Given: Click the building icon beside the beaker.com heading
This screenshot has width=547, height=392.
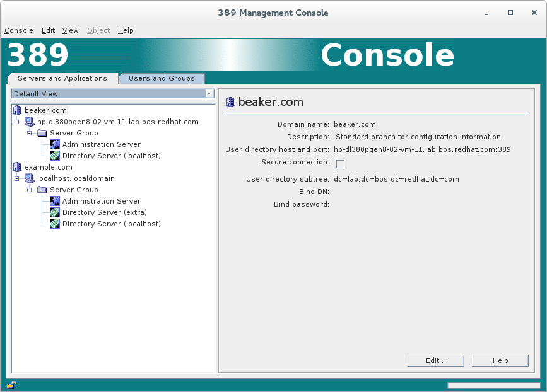Looking at the screenshot, I should [230, 102].
